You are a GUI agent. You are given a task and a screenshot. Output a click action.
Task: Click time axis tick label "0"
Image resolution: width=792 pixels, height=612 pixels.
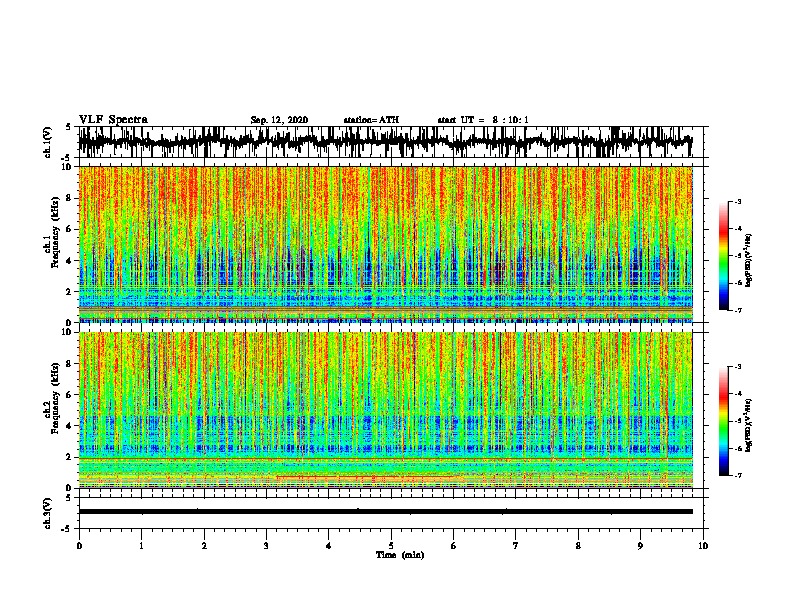[x=79, y=546]
